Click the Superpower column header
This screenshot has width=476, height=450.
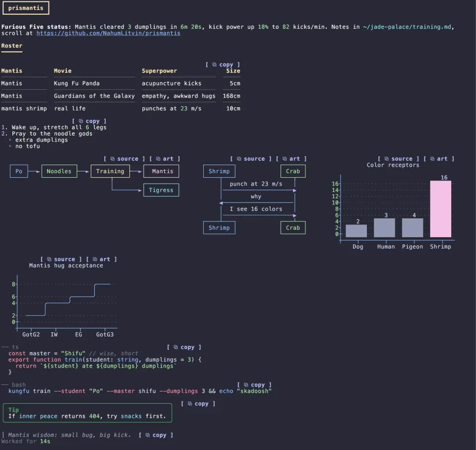click(159, 71)
